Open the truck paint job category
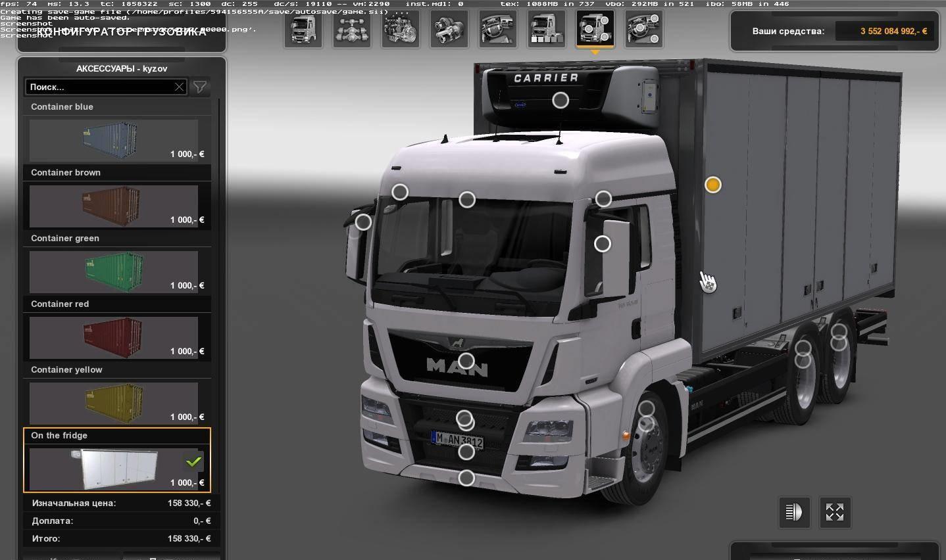 tap(547, 30)
